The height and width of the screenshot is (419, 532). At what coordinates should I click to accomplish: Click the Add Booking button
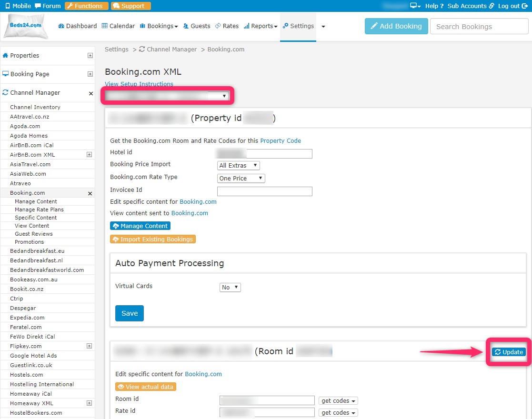pyautogui.click(x=396, y=26)
